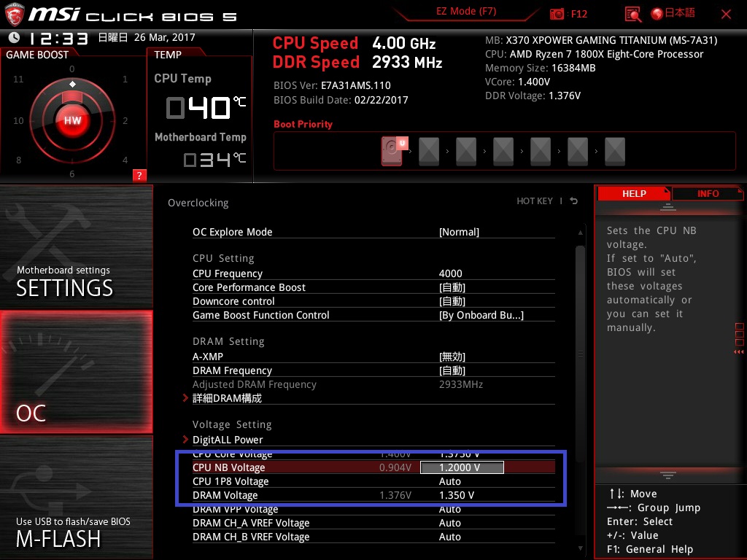Select DRAM CH_B VREF Voltage row
This screenshot has height=560, width=747.
(x=373, y=537)
